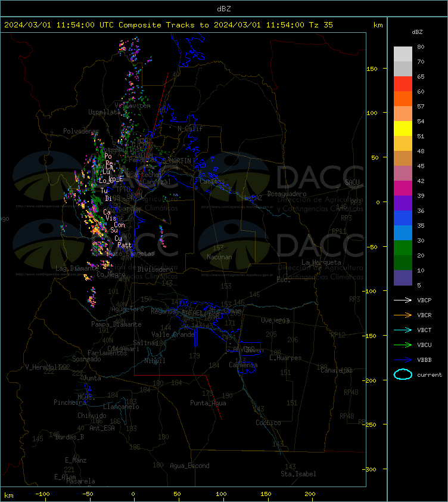This screenshot has width=448, height=502.
Task: Click the 'Bardas_B' map label
Action: 70,437
